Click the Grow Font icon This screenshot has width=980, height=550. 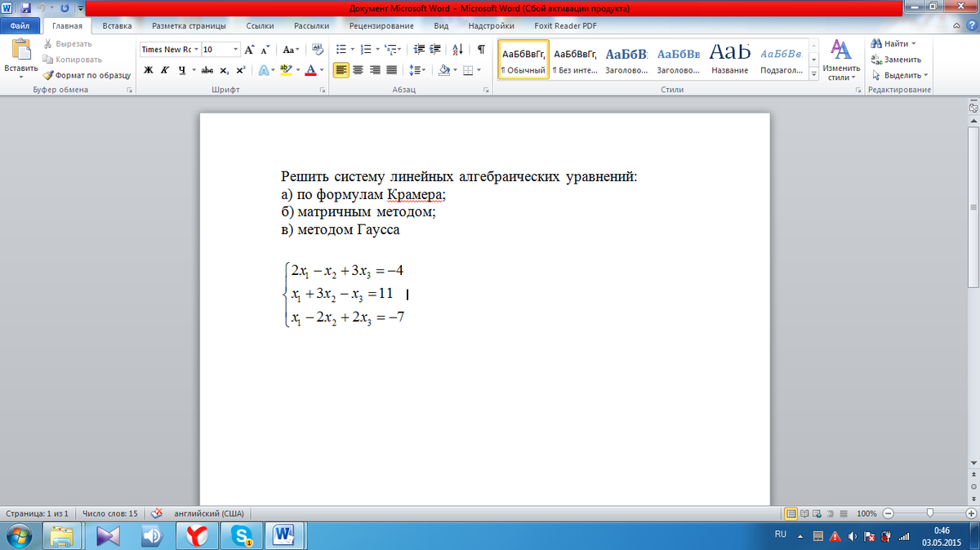pos(249,49)
